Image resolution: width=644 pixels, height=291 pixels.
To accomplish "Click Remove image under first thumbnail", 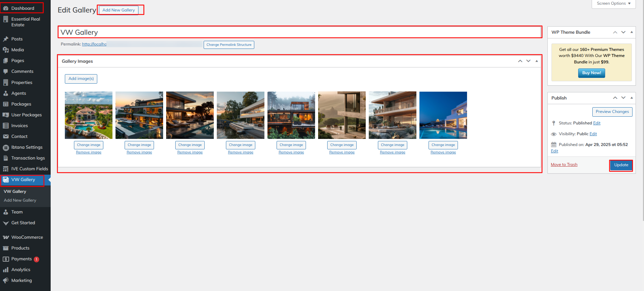I will [x=88, y=152].
